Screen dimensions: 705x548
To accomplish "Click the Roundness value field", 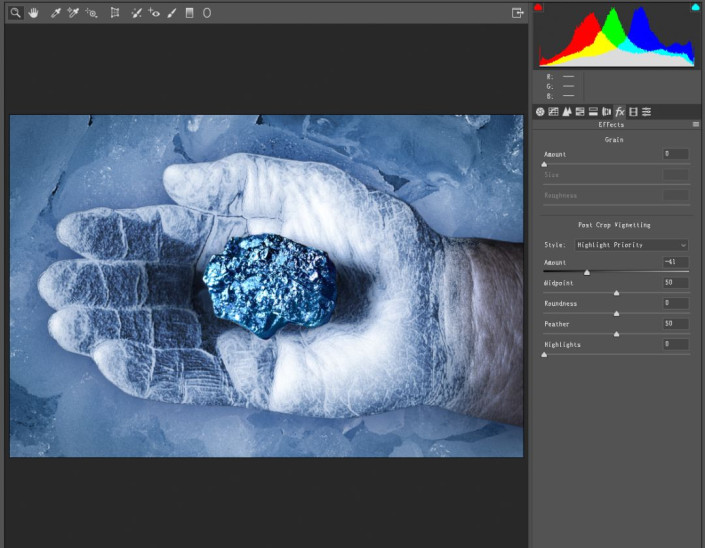I will point(675,303).
